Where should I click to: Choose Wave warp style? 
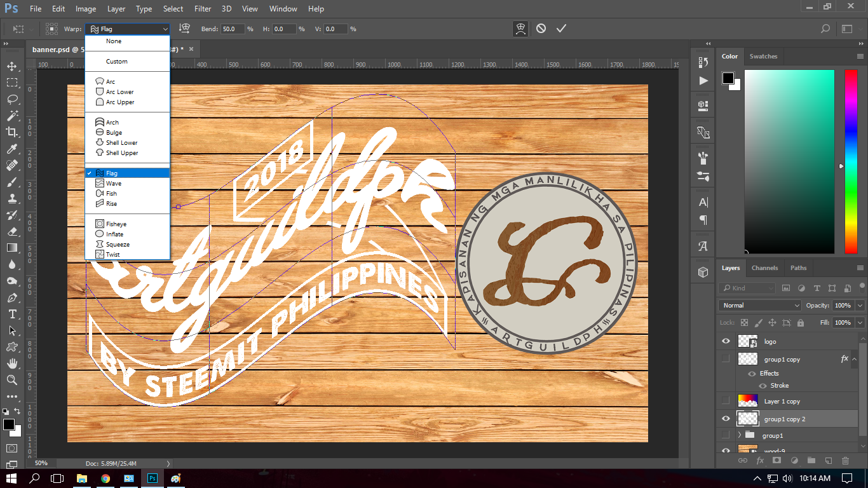128,184
